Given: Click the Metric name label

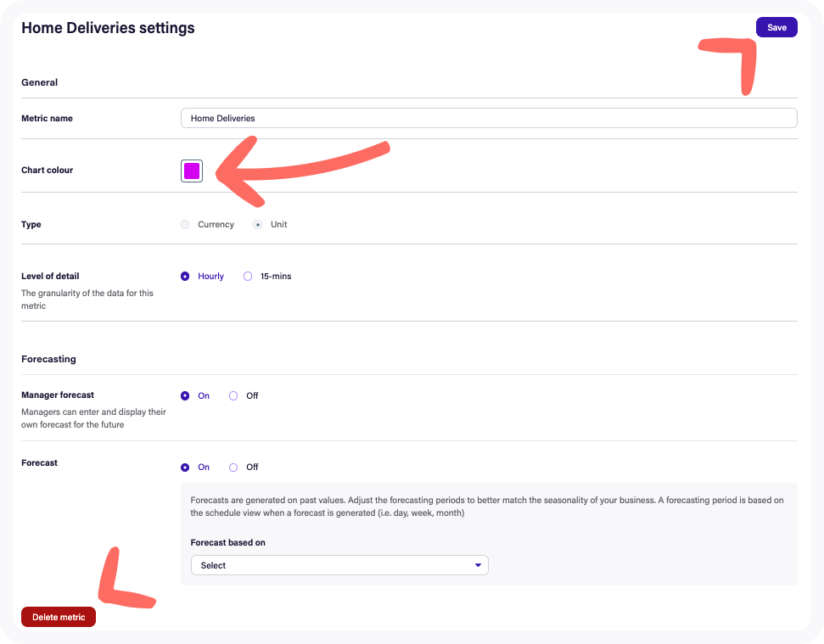Looking at the screenshot, I should (47, 119).
